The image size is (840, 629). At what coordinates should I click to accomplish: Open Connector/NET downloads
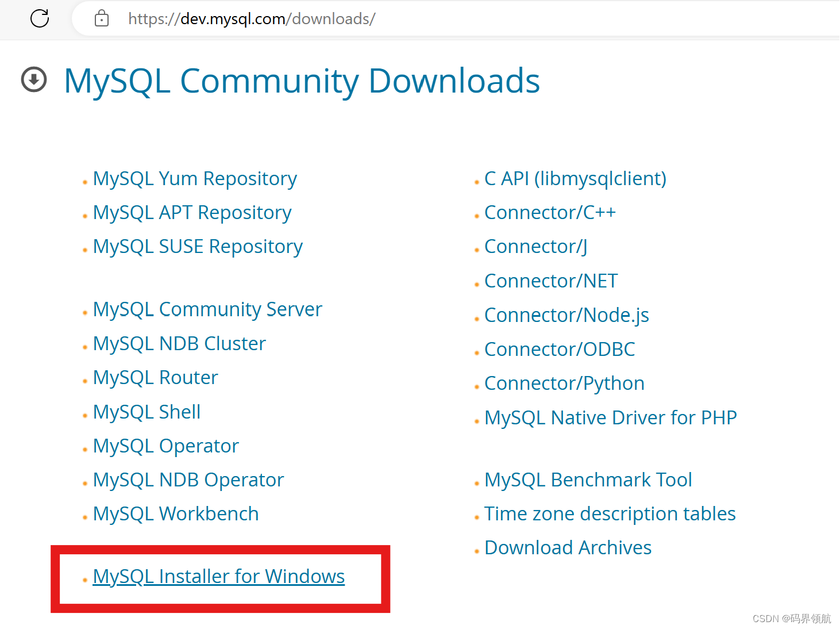click(551, 281)
